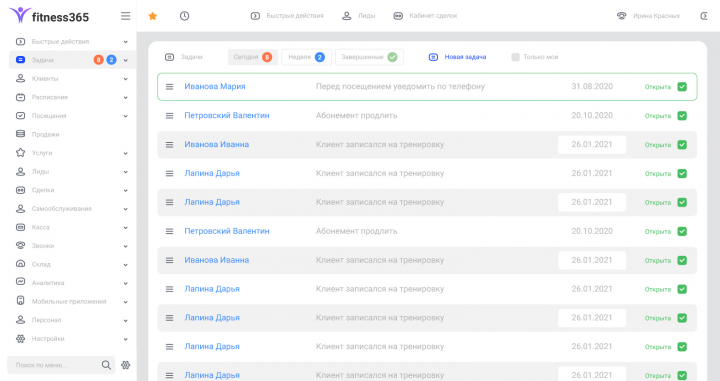Click the Сделки sidebar icon
The image size is (720, 381).
(x=20, y=190)
